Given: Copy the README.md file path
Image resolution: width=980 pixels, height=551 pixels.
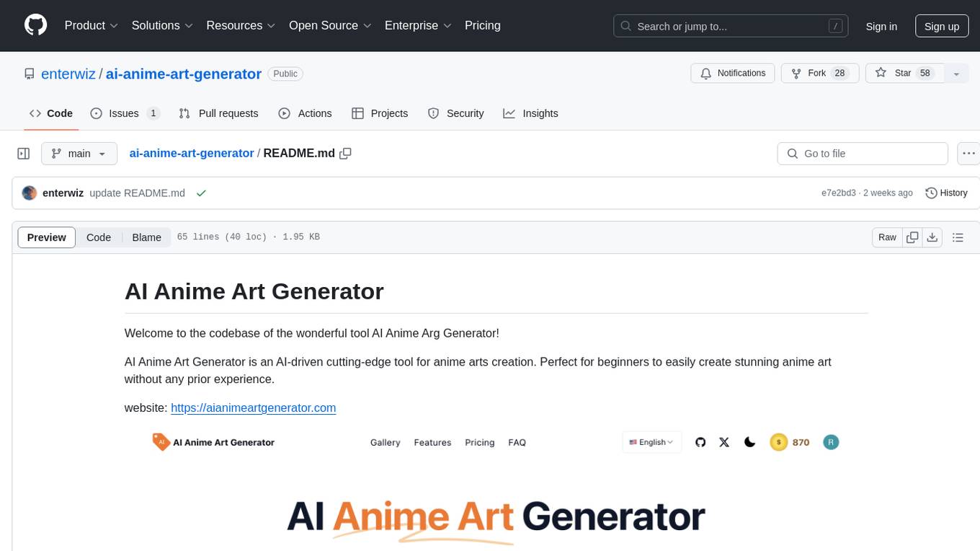Looking at the screenshot, I should pos(345,154).
